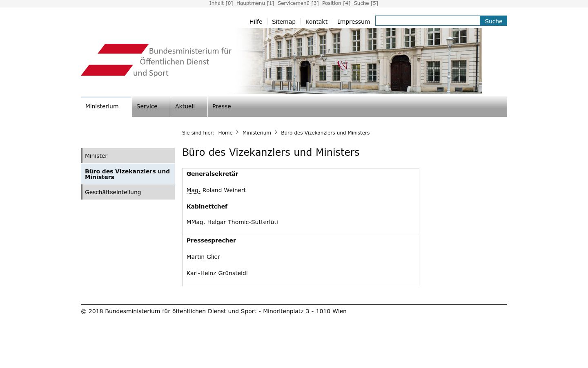The image size is (588, 368).
Task: Click the name Karl-Heinz Grünsteidl
Action: point(217,273)
